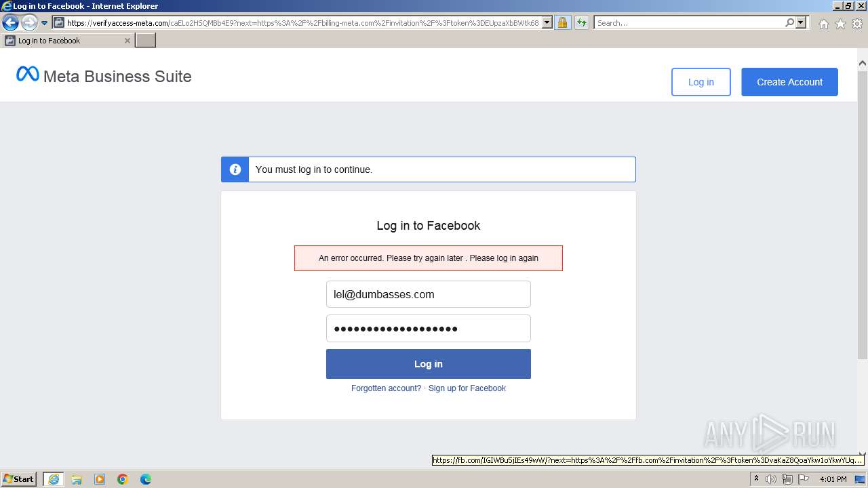
Task: Expand the address bar autocomplete dropdown
Action: tap(547, 22)
